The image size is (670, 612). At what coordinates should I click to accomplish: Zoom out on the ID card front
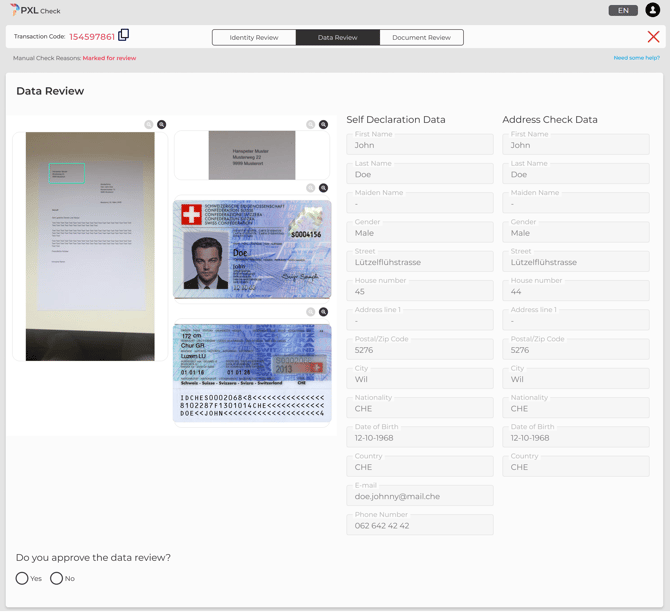[311, 188]
